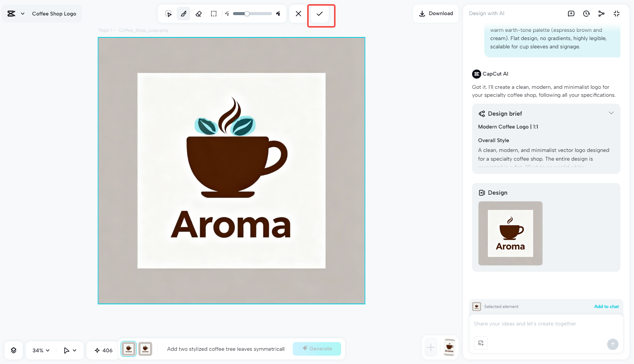Image resolution: width=634 pixels, height=364 pixels.
Task: Open the CapCut logo menu
Action: 16,14
